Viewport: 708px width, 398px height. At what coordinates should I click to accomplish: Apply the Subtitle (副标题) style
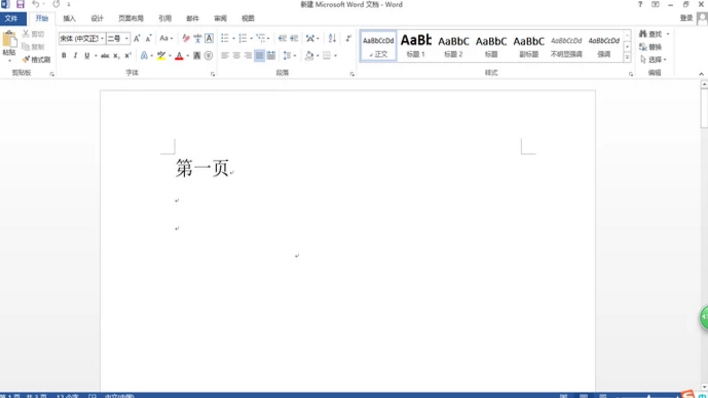click(529, 46)
